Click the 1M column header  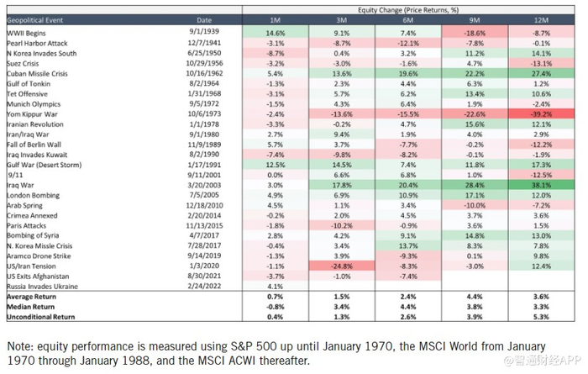click(275, 19)
